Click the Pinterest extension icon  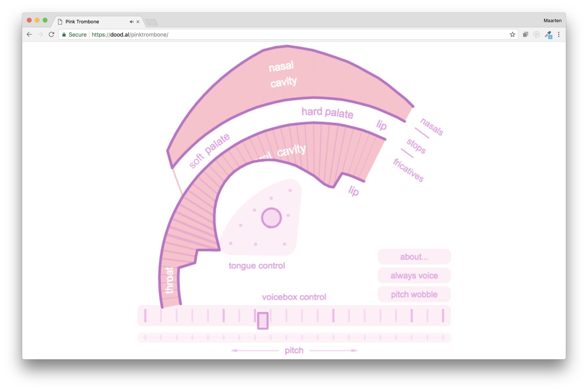536,34
